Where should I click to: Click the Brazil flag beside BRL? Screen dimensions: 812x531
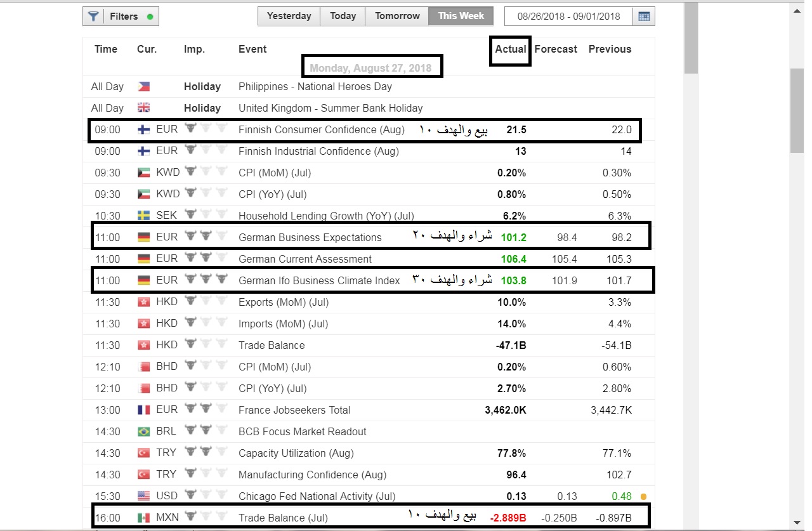[144, 431]
